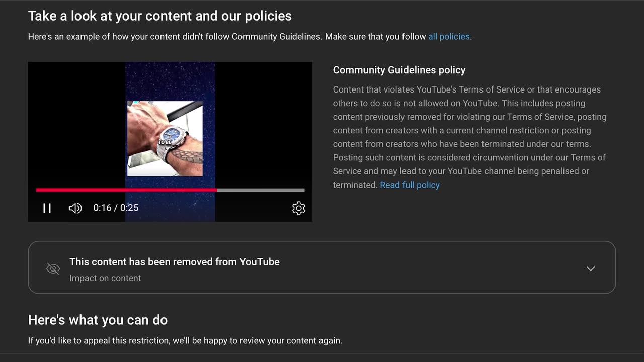Mute the video with speaker icon

75,208
